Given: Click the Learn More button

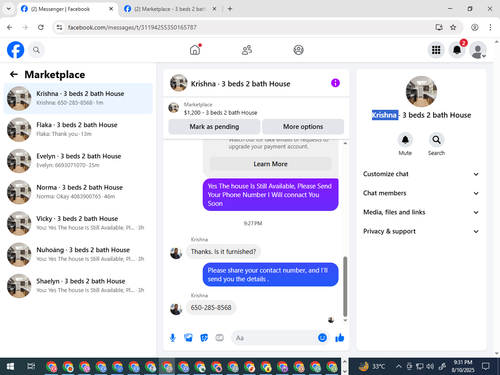Looking at the screenshot, I should (270, 164).
